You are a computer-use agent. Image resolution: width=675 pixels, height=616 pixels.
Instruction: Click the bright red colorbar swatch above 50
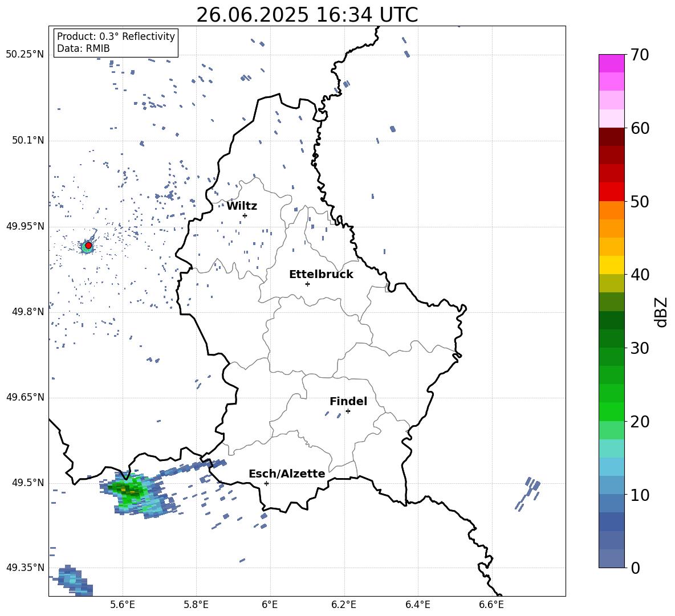611,192
